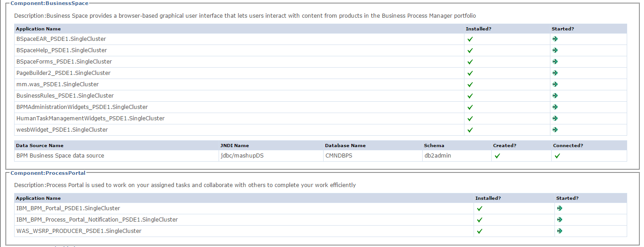
Task: Select IBM_BPM_Portal_PSDE1.SingleCluster application name
Action: click(68, 208)
